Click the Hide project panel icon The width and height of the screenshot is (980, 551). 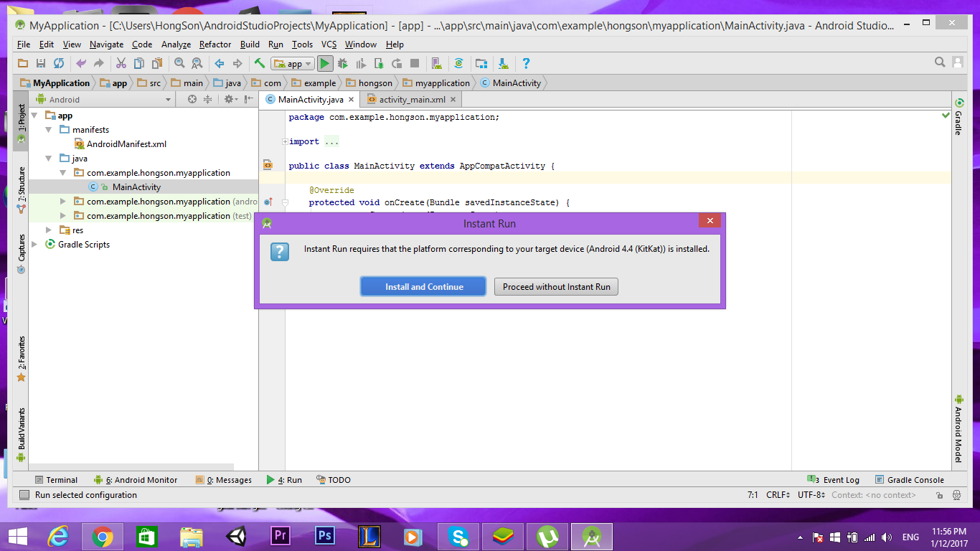coord(248,99)
